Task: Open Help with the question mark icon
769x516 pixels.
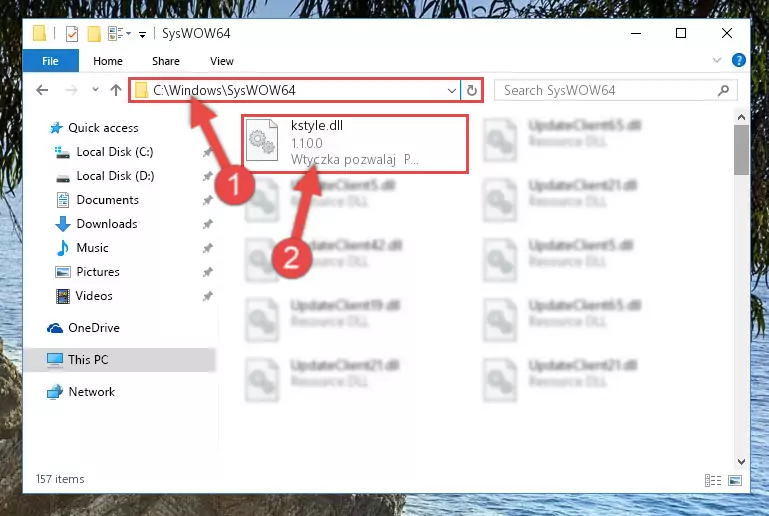Action: tap(738, 60)
